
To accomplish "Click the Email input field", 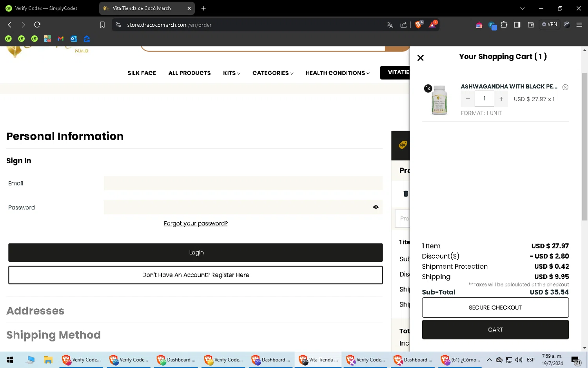I will 243,183.
